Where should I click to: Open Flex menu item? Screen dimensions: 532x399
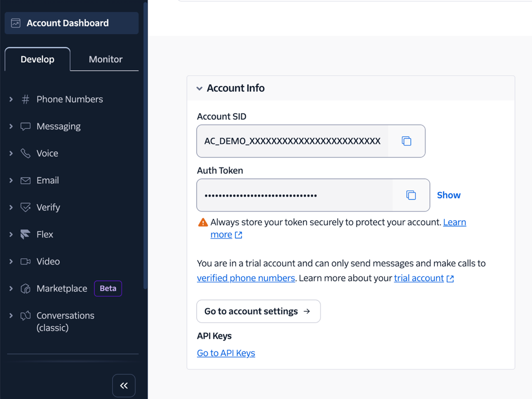tap(45, 234)
